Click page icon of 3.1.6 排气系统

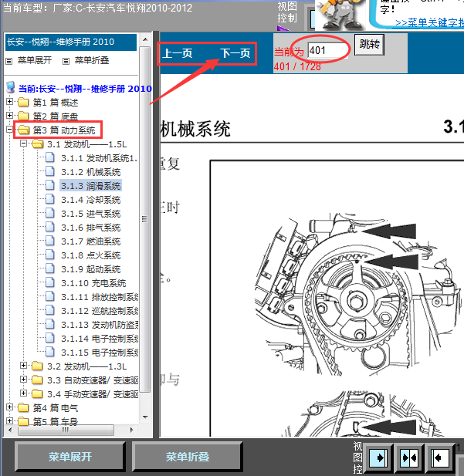click(x=50, y=227)
